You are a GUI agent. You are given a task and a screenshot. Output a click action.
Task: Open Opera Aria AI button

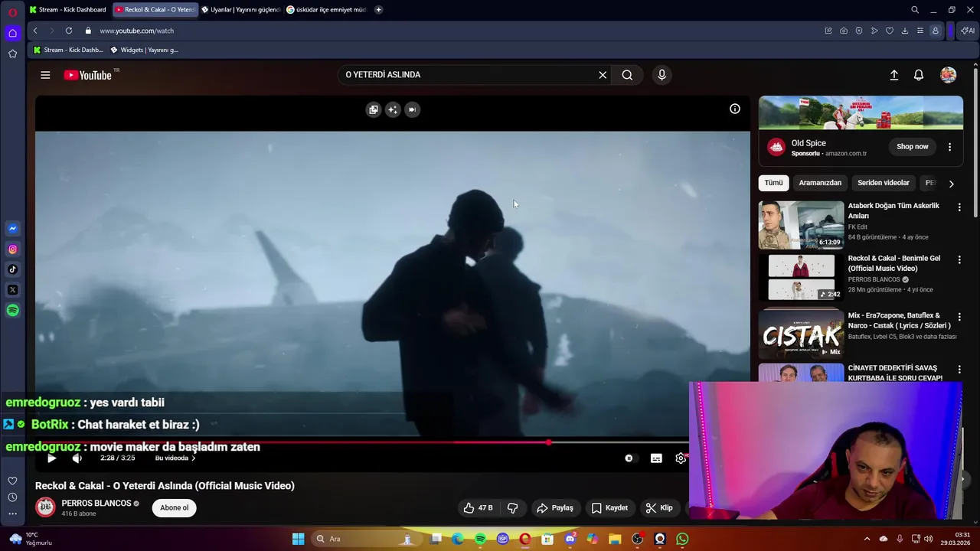tap(968, 31)
